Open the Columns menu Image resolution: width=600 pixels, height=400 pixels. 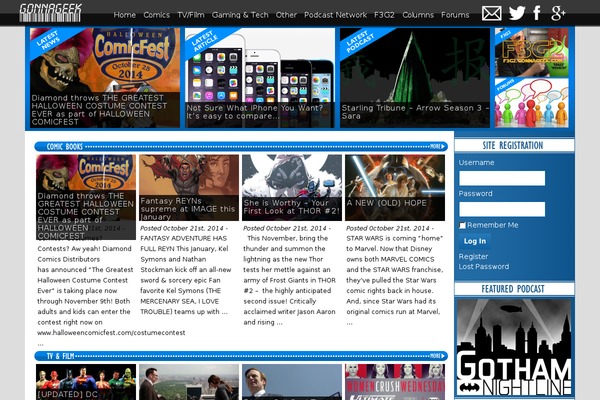click(x=418, y=15)
